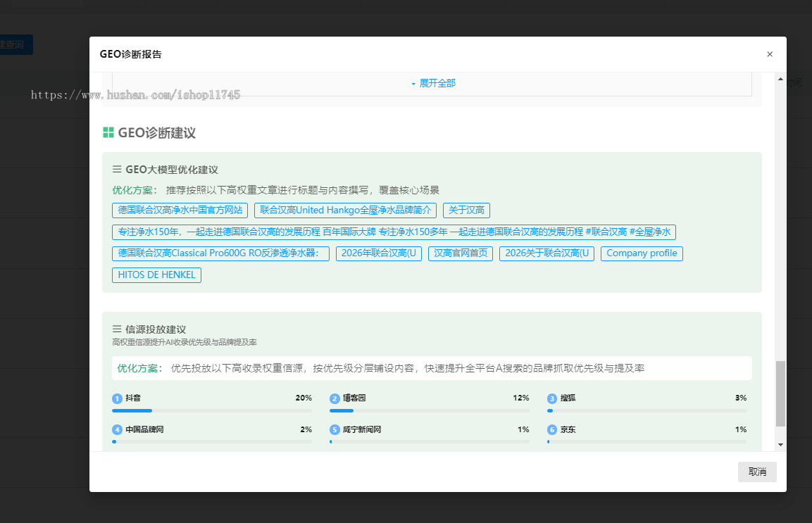812x523 pixels.
Task: Click the GEO诊断建议 section heading
Action: coord(157,133)
